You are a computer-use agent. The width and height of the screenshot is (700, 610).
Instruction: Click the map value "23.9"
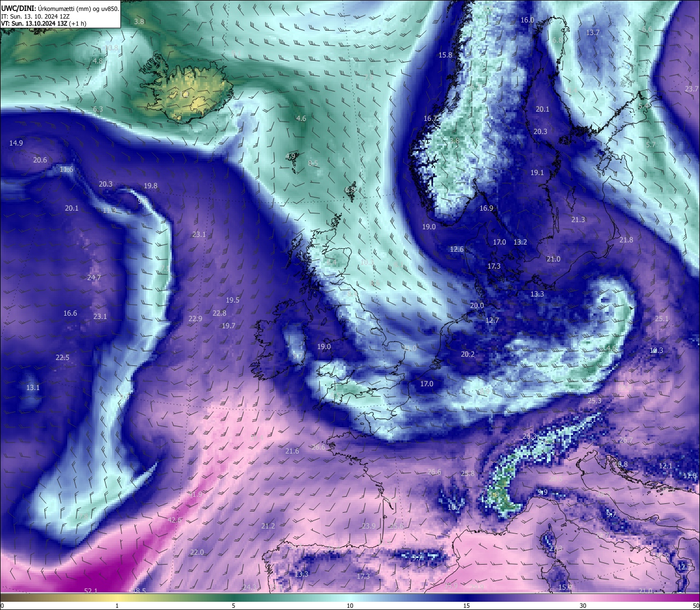(369, 526)
